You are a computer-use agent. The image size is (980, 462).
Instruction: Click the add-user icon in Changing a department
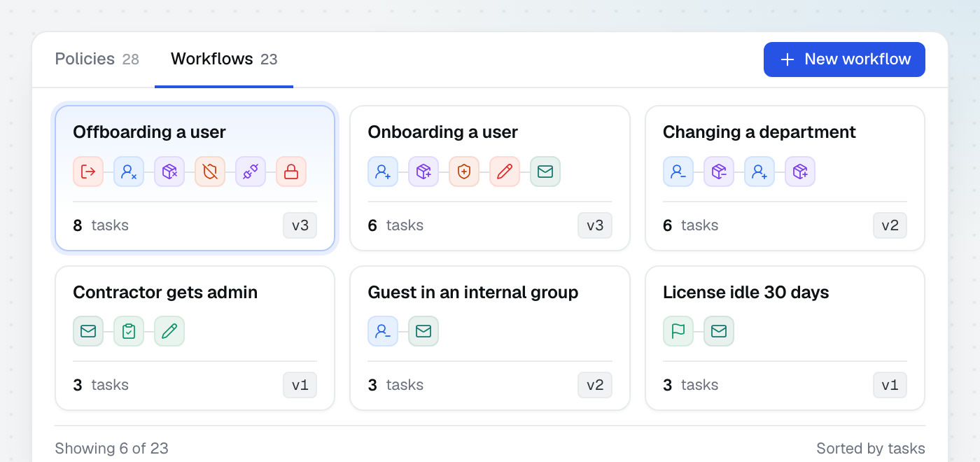tap(759, 171)
